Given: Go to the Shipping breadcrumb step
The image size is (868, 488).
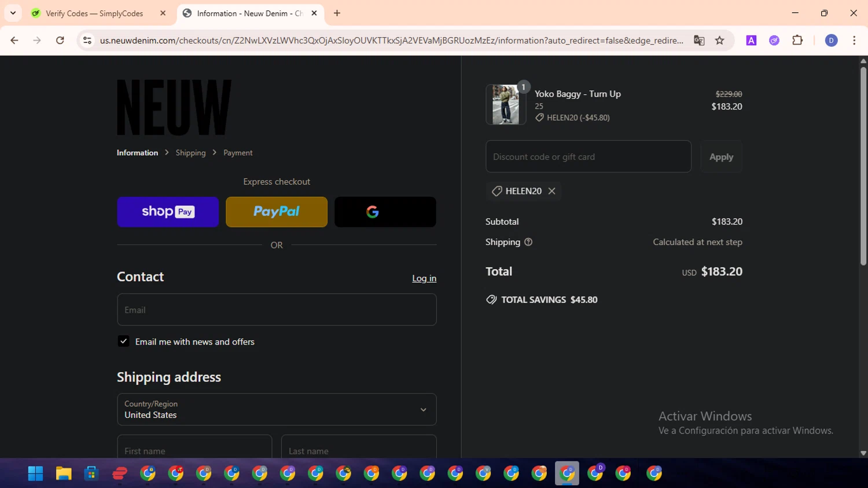Looking at the screenshot, I should [x=190, y=153].
